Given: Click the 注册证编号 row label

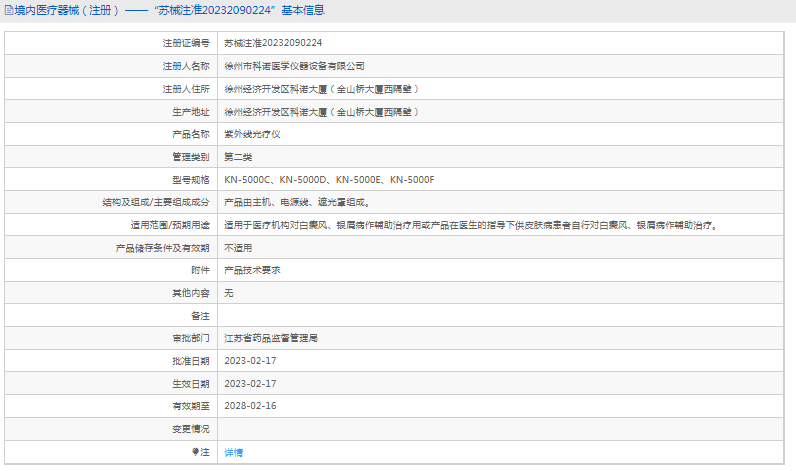Looking at the screenshot, I should [186, 43].
